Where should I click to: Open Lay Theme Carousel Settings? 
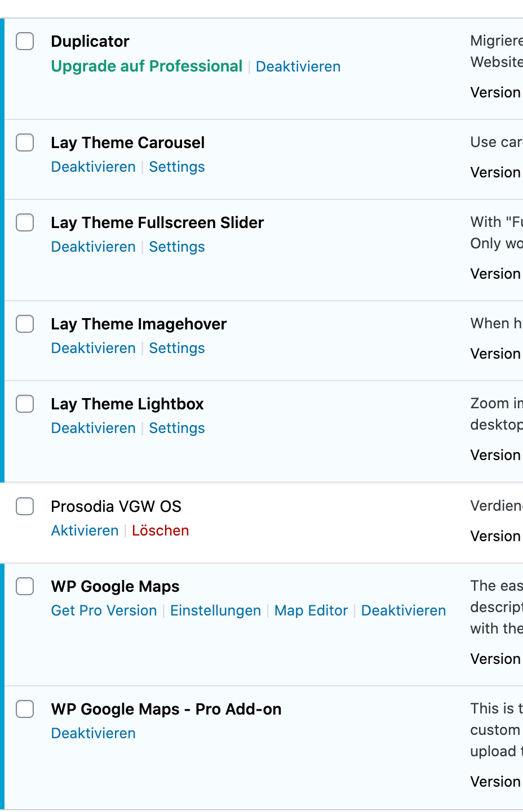pos(176,167)
